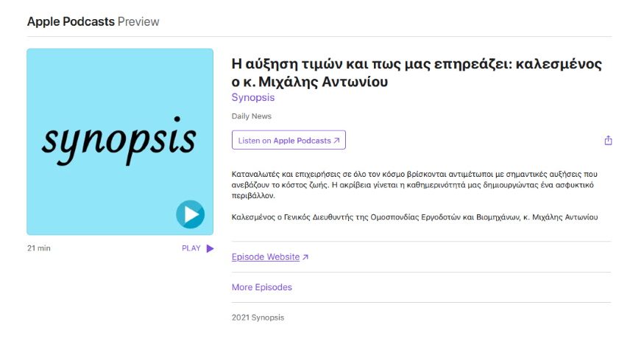
Task: Click the guest description line about Μιχάλης Αντωνίου
Action: [415, 217]
